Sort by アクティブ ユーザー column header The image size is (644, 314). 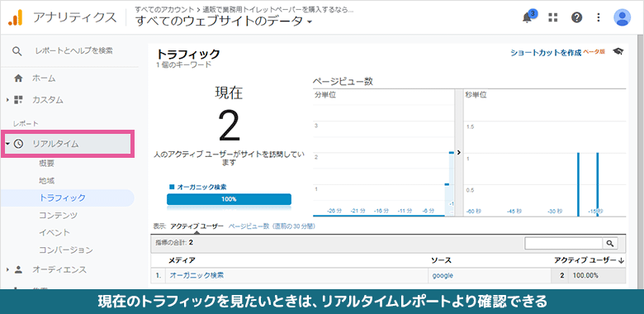pos(589,260)
